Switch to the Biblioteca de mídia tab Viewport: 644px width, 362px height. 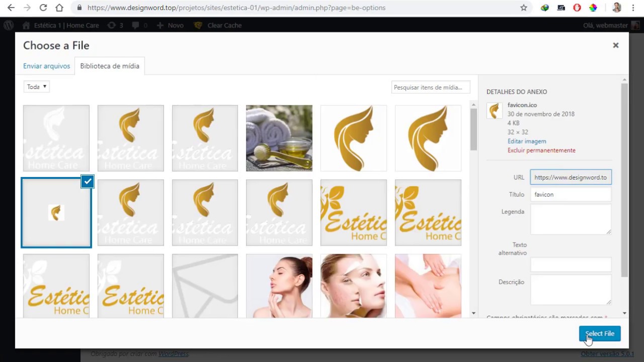tap(110, 66)
